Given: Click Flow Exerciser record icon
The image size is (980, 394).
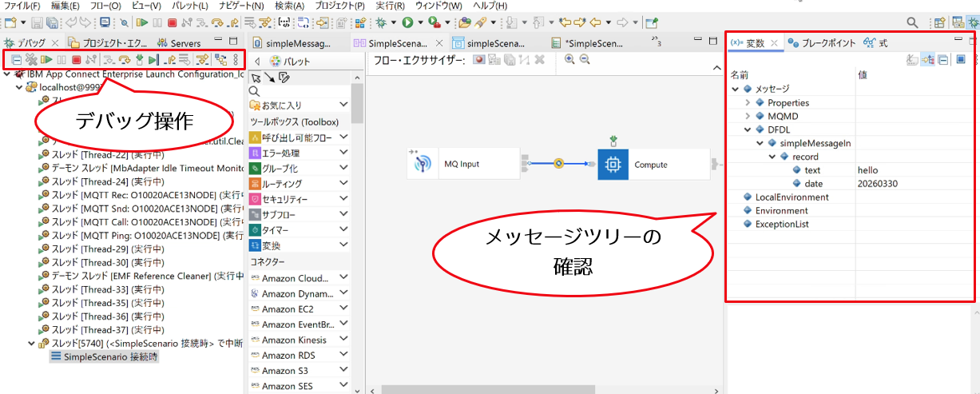Looking at the screenshot, I should pos(478,59).
